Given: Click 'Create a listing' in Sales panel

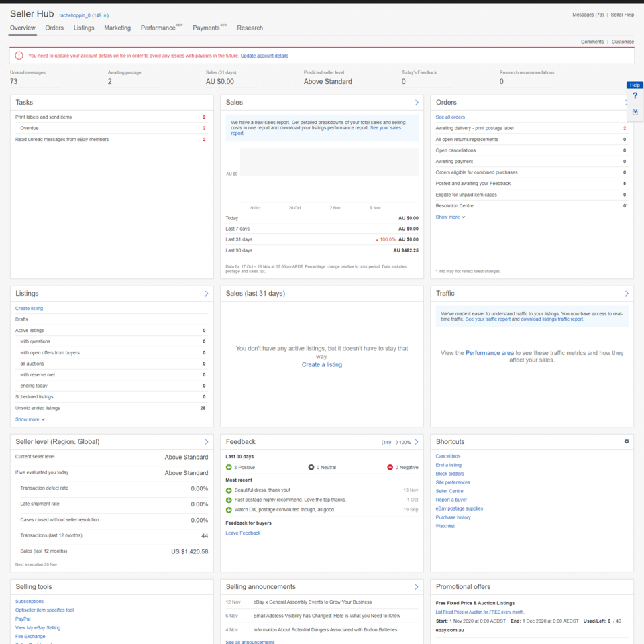Looking at the screenshot, I should [x=321, y=365].
